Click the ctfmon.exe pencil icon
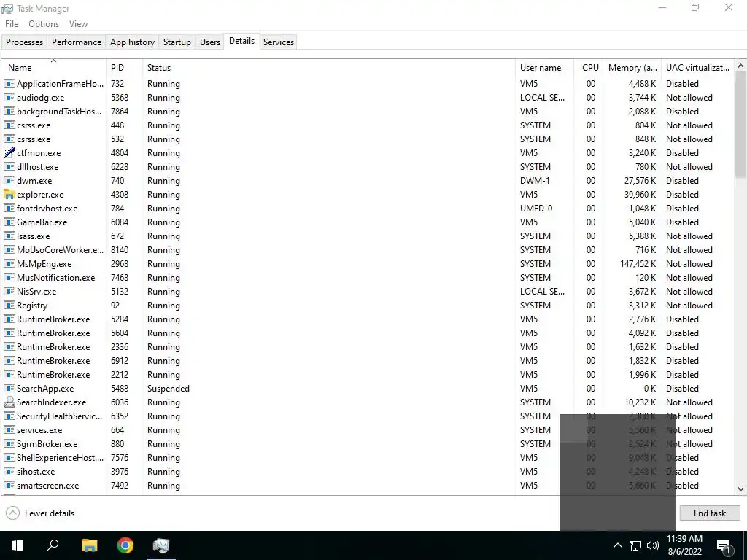The width and height of the screenshot is (747, 560). pos(9,153)
